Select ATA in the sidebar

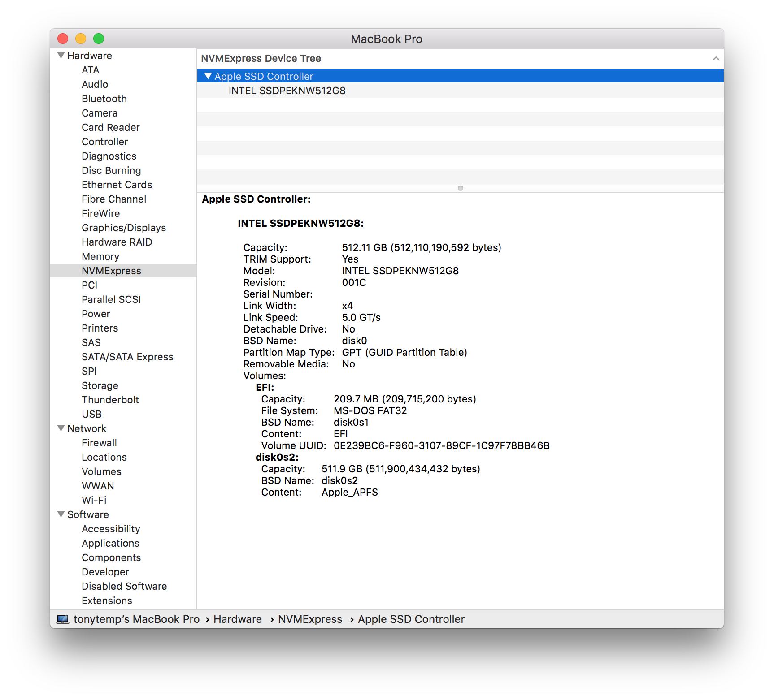click(91, 70)
